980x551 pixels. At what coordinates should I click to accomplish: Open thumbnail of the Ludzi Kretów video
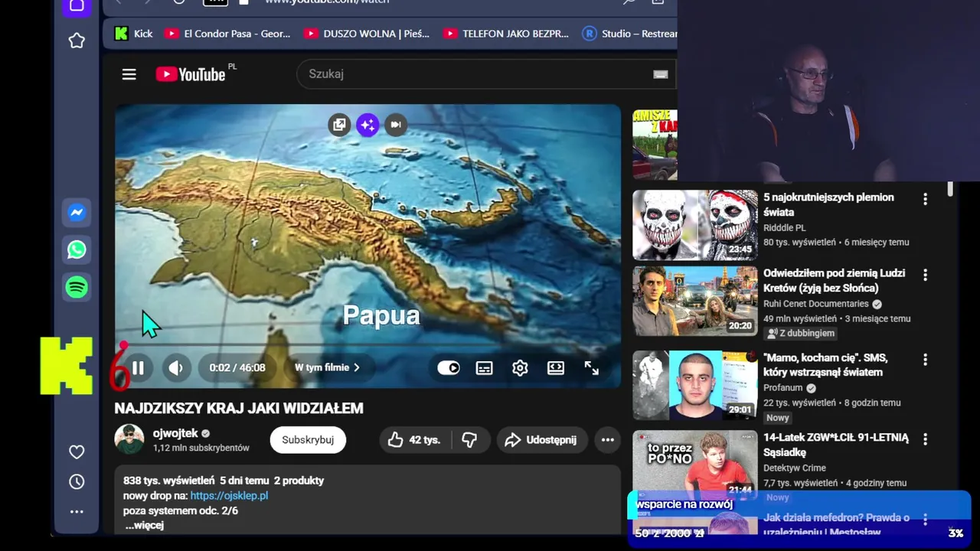[x=695, y=301]
